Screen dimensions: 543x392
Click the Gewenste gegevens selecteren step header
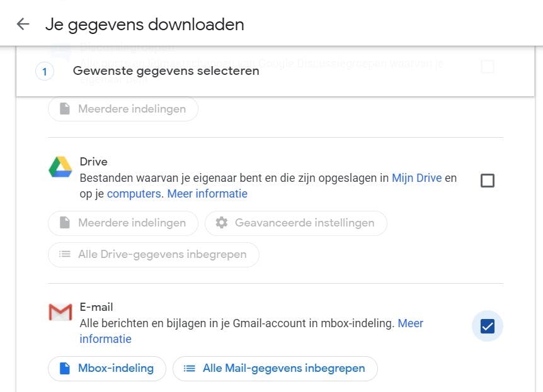[x=166, y=71]
